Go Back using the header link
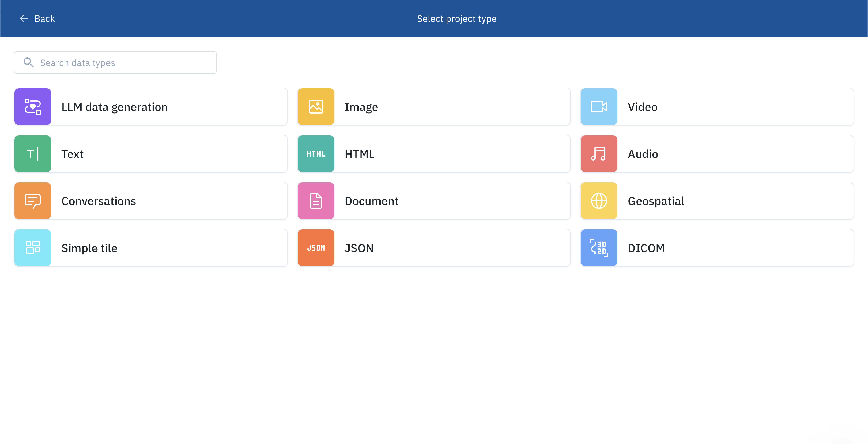The image size is (868, 444). [44, 18]
